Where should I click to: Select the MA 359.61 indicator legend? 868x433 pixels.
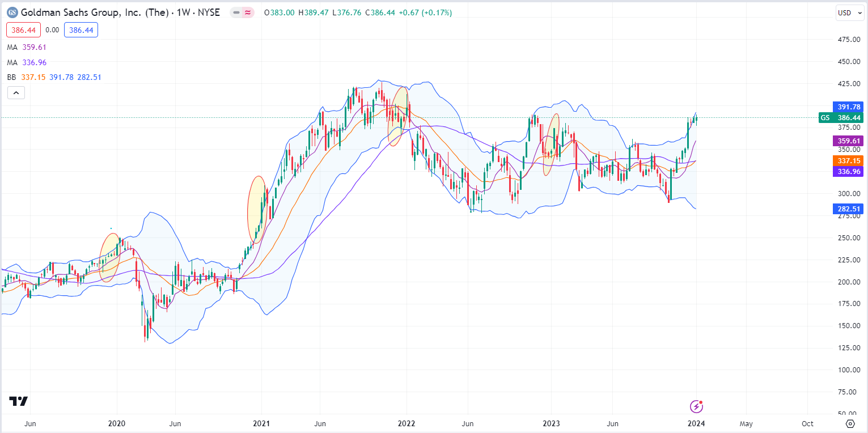point(26,48)
